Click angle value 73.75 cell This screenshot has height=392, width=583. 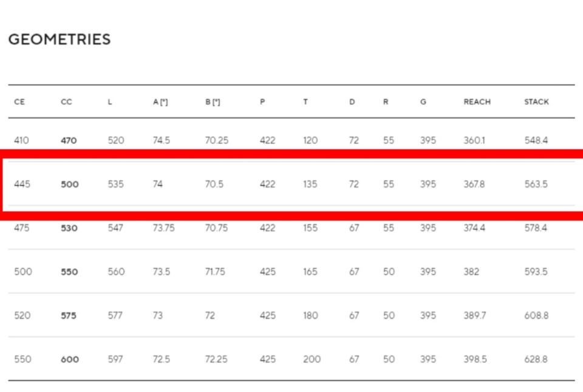pyautogui.click(x=163, y=228)
